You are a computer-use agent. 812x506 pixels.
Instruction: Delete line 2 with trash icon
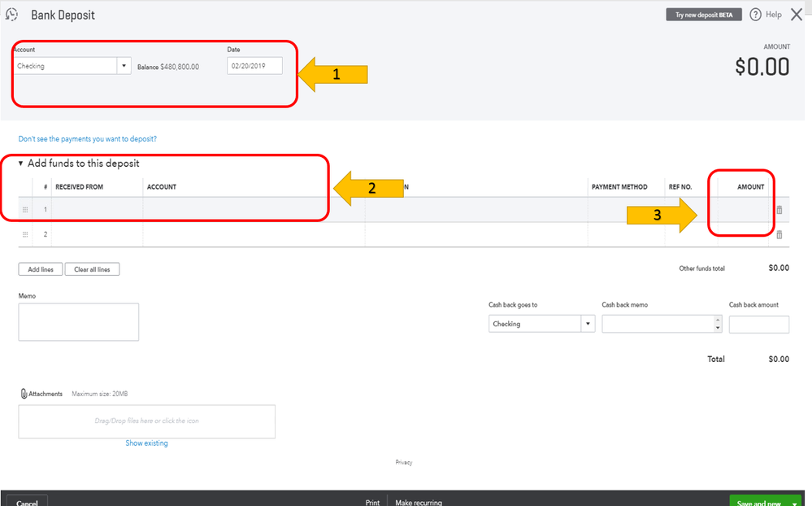point(779,235)
